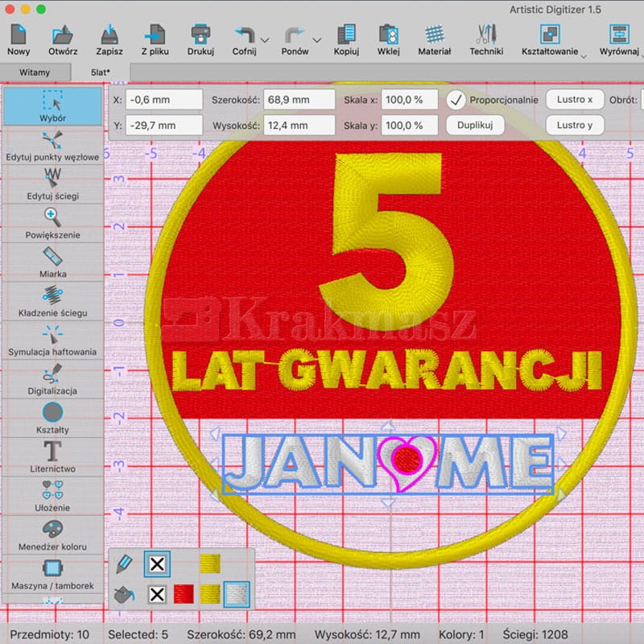Screen dimensions: 644x644
Task: Click the Drukuj print icon
Action: [200, 39]
